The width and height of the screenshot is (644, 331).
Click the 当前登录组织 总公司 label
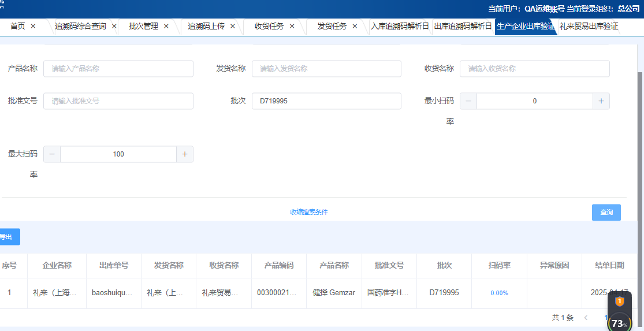604,9
